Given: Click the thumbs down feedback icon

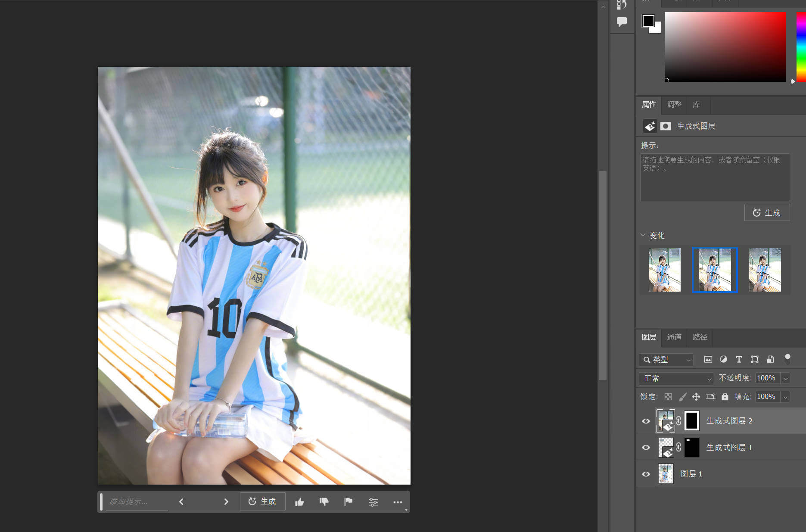Looking at the screenshot, I should [x=324, y=502].
